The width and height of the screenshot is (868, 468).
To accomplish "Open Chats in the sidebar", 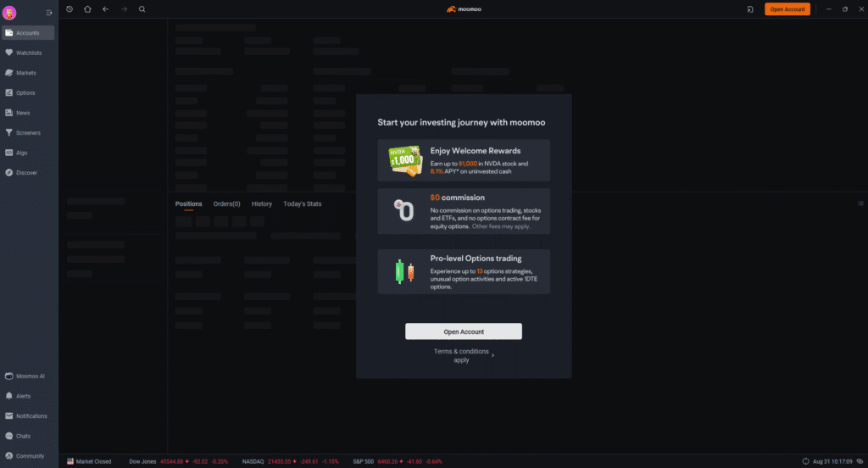I will click(28, 436).
